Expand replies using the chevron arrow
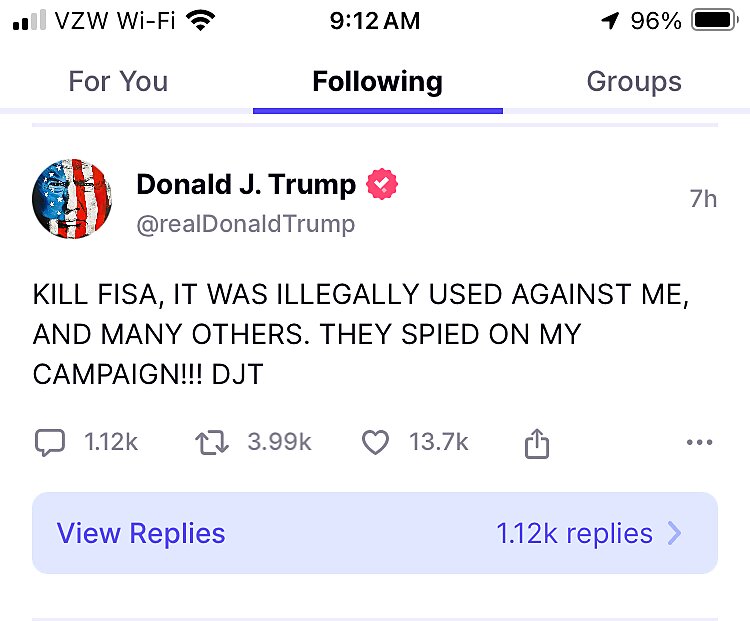Screen dimensions: 750x621 pos(675,533)
